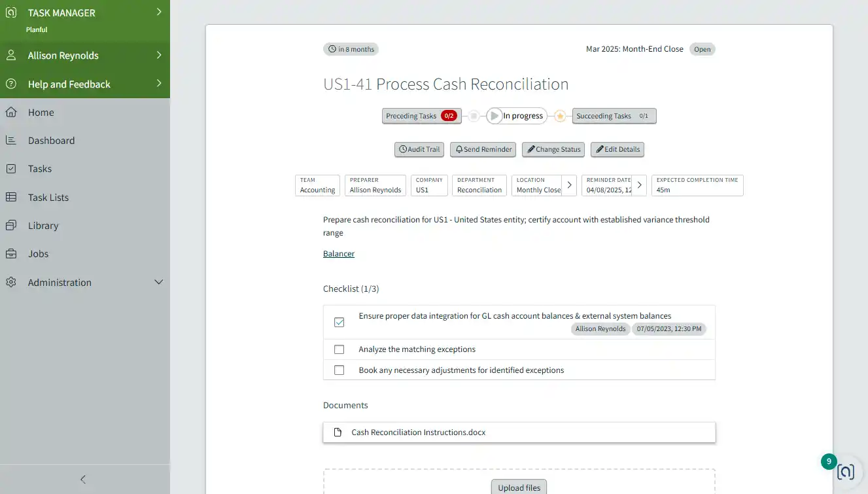Collapse the sidebar with the bottom chevron

point(82,479)
